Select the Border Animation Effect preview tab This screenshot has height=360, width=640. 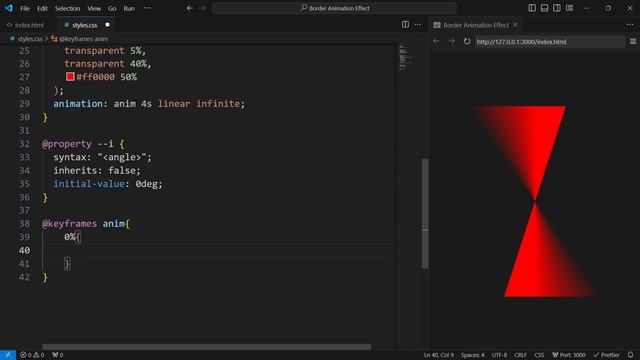[x=476, y=25]
